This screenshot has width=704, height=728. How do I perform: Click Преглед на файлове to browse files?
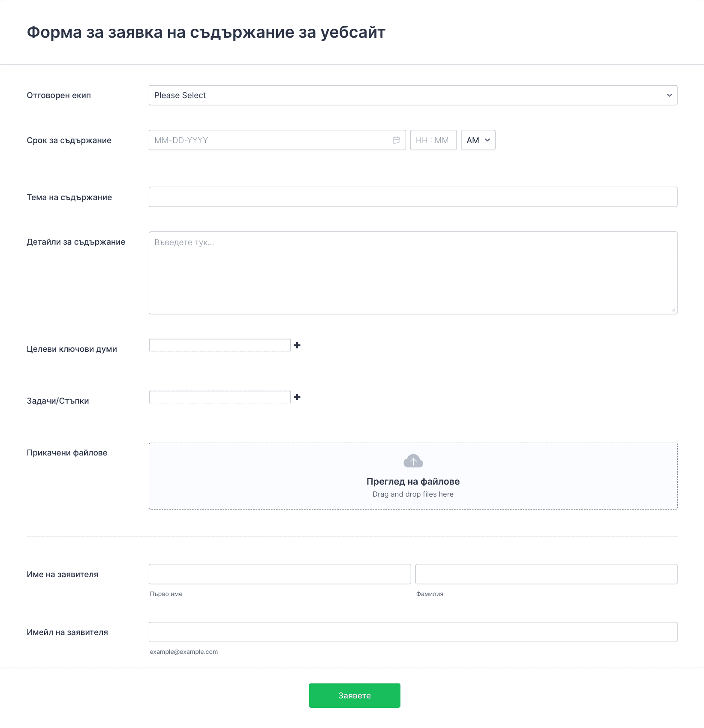[x=413, y=482]
